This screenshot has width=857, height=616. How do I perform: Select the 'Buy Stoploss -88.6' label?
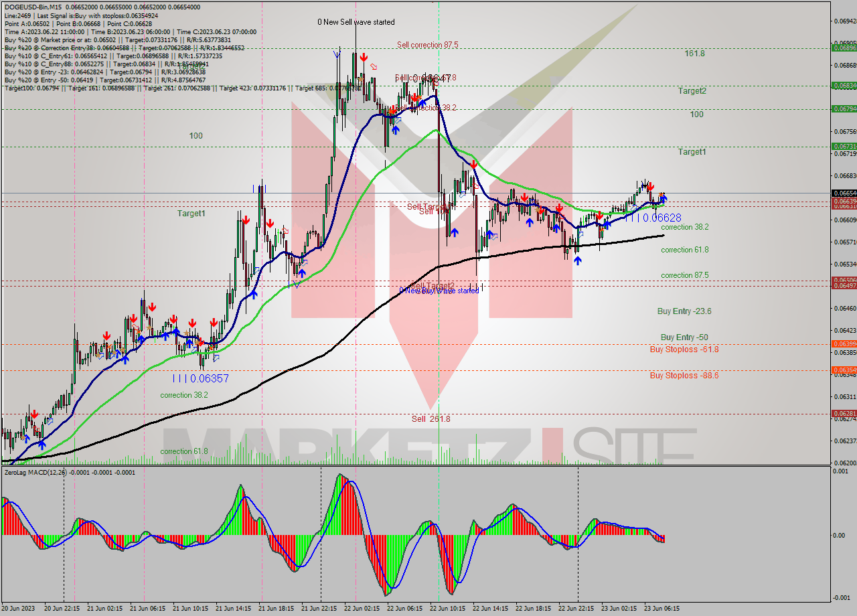684,376
